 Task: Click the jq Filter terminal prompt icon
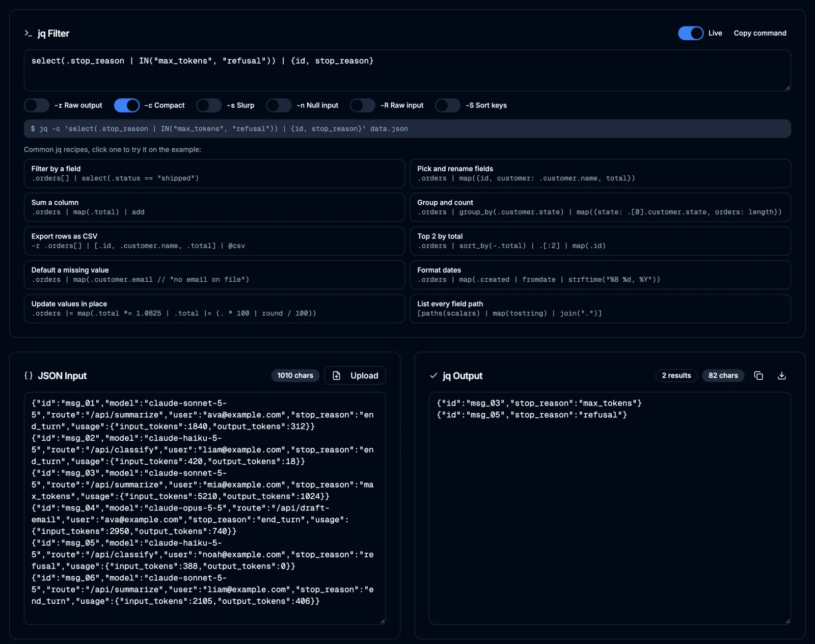point(28,33)
